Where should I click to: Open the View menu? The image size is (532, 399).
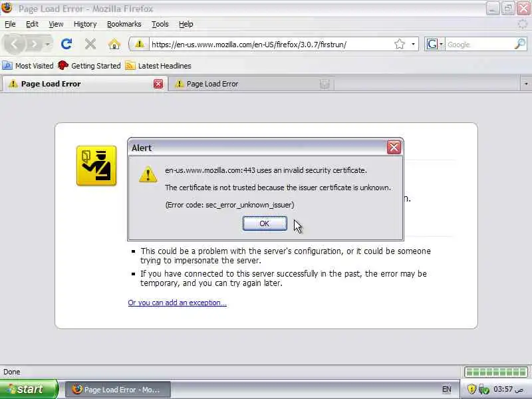click(x=56, y=24)
